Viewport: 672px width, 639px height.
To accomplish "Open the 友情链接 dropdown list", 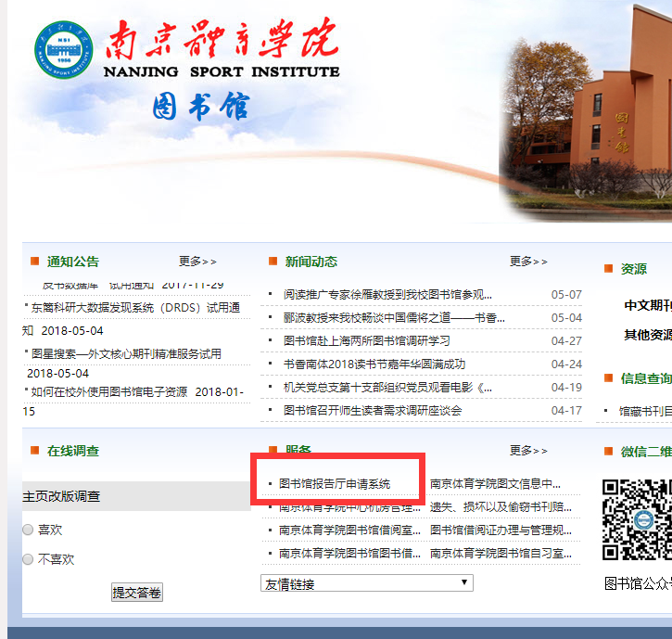I will [x=366, y=583].
